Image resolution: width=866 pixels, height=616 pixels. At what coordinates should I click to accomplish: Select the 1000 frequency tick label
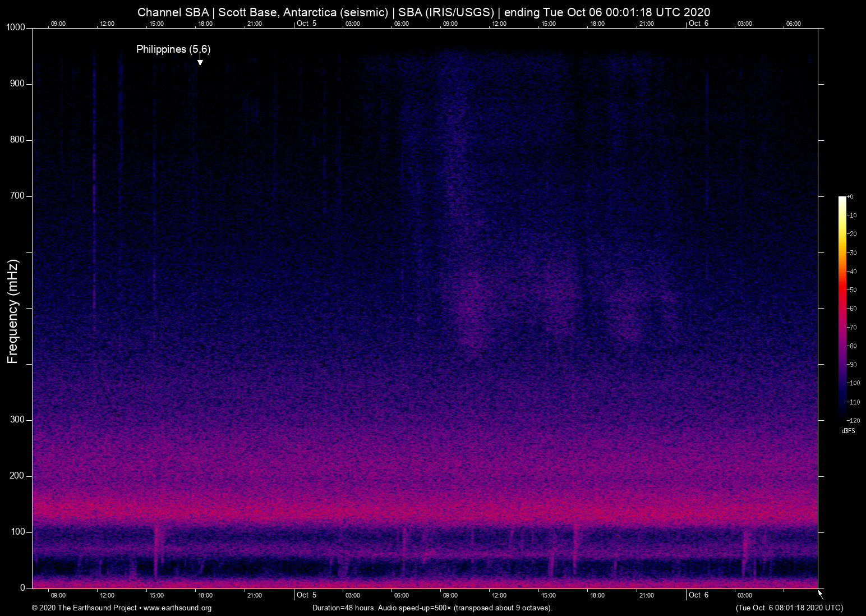[15, 27]
